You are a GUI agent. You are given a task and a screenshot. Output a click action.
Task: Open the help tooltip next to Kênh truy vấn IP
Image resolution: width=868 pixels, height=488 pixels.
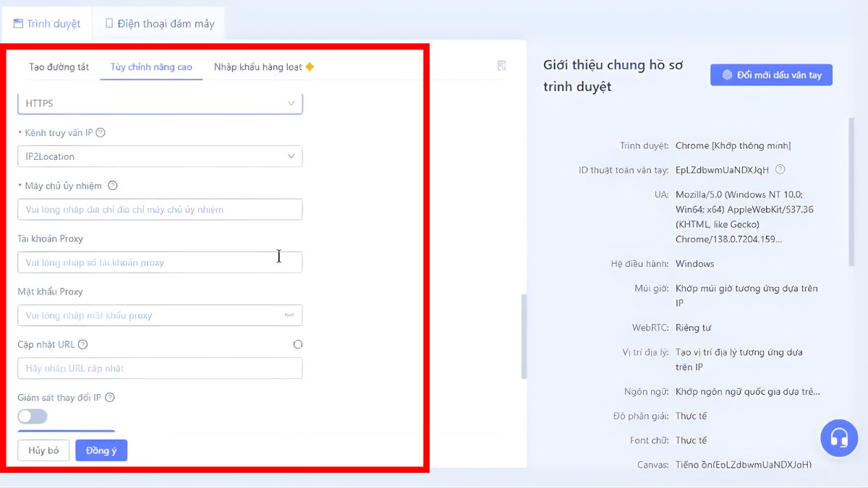pos(100,132)
